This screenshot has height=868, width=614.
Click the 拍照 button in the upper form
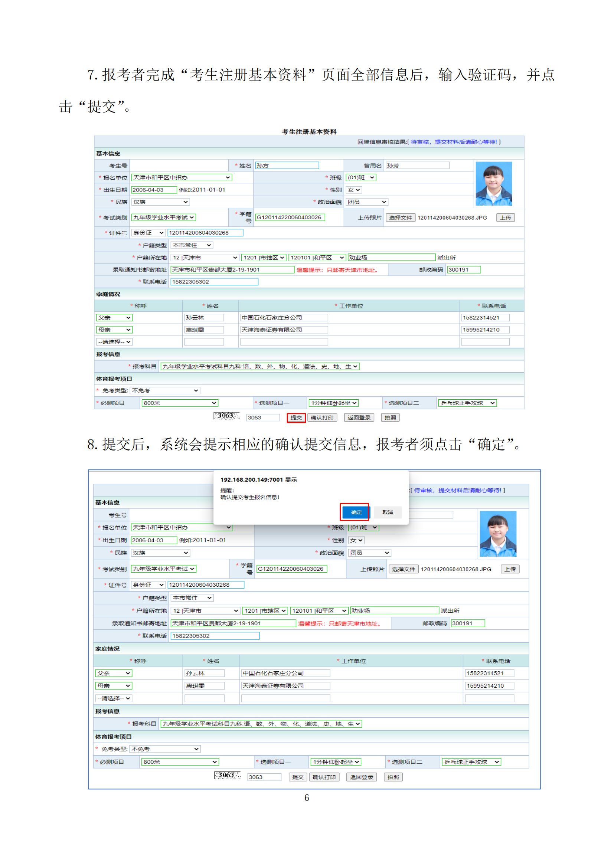(x=390, y=417)
